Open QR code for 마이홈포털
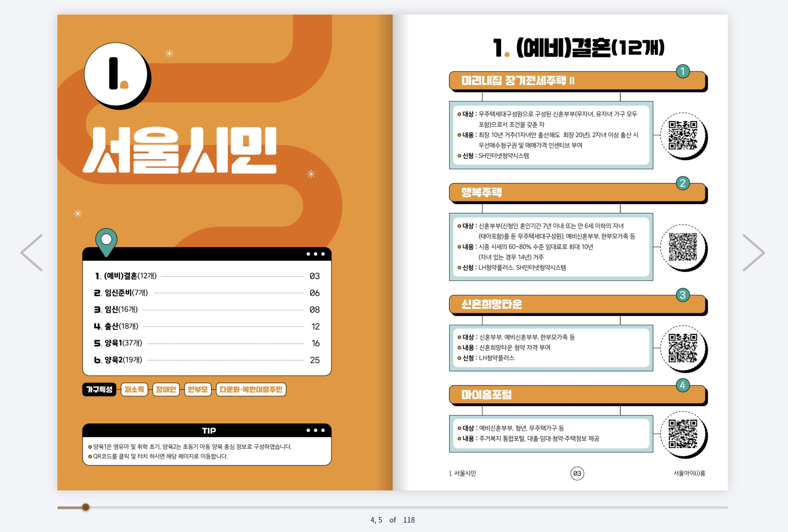The width and height of the screenshot is (788, 532). click(683, 434)
